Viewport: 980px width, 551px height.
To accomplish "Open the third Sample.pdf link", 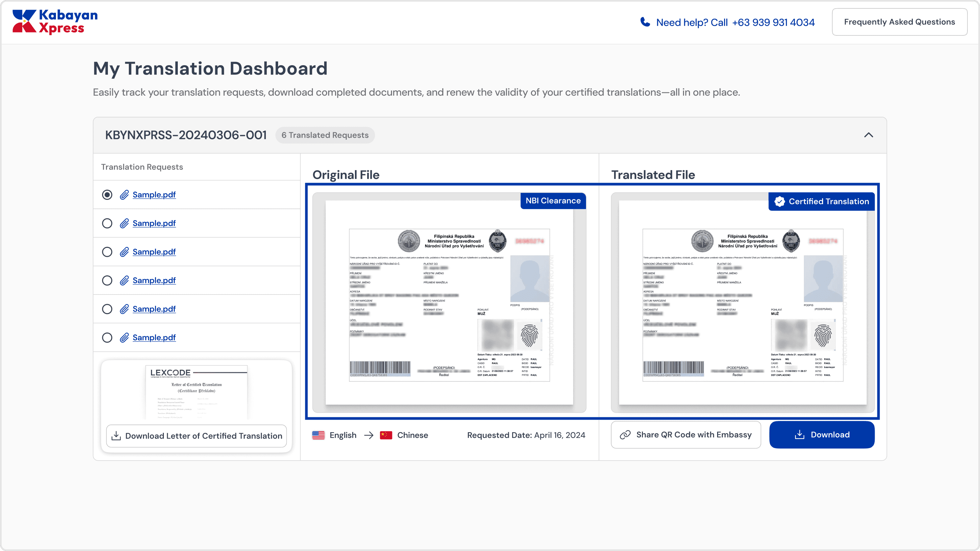I will (154, 252).
